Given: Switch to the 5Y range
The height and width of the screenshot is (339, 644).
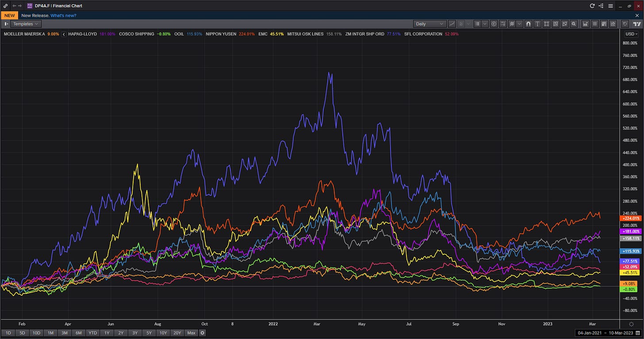Looking at the screenshot, I should click(149, 333).
